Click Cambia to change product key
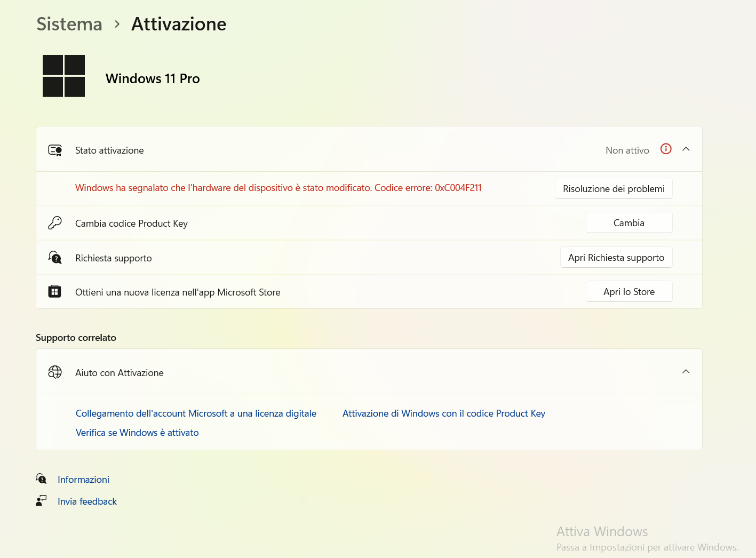This screenshot has width=756, height=558. pos(629,223)
